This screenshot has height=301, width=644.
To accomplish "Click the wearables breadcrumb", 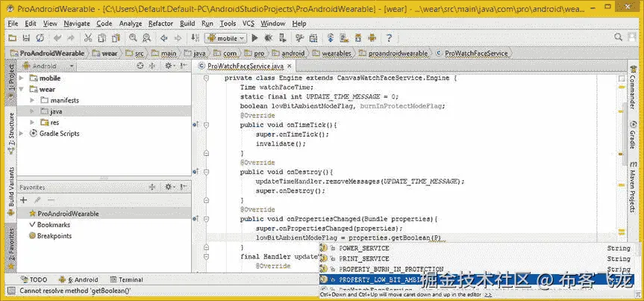I will [x=332, y=54].
